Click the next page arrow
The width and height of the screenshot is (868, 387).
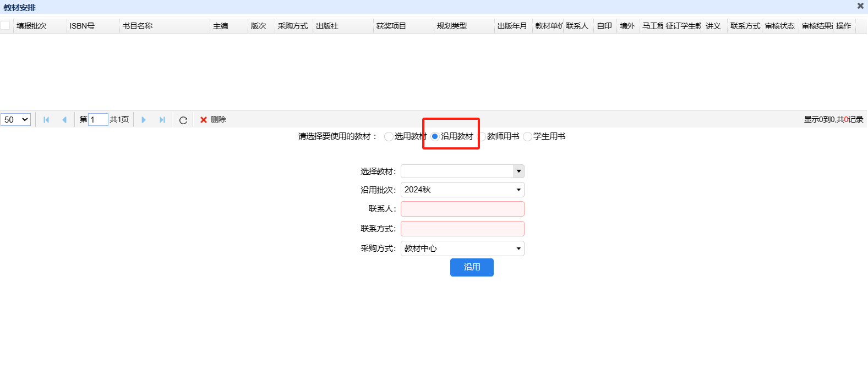[144, 120]
